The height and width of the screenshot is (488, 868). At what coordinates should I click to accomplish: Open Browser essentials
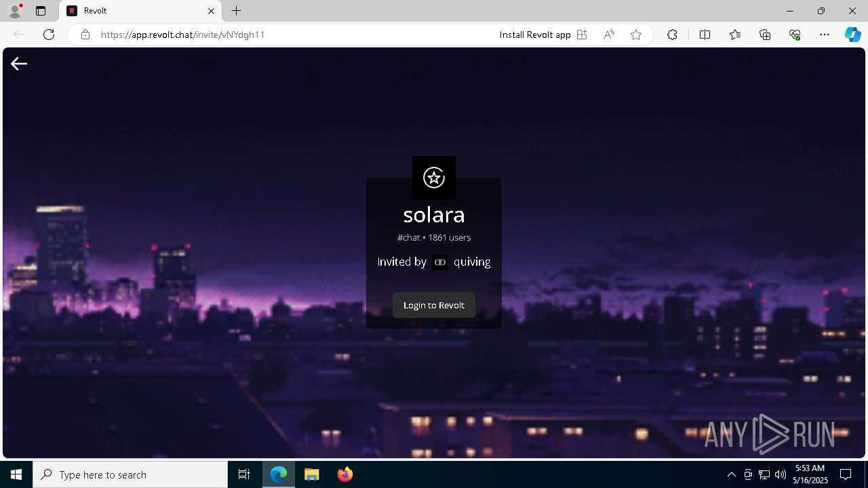click(795, 35)
